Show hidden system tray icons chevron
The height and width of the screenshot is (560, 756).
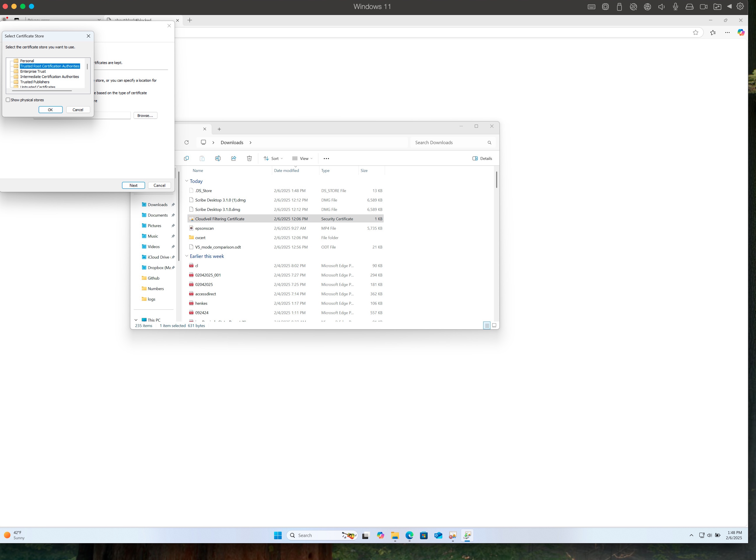pyautogui.click(x=691, y=535)
